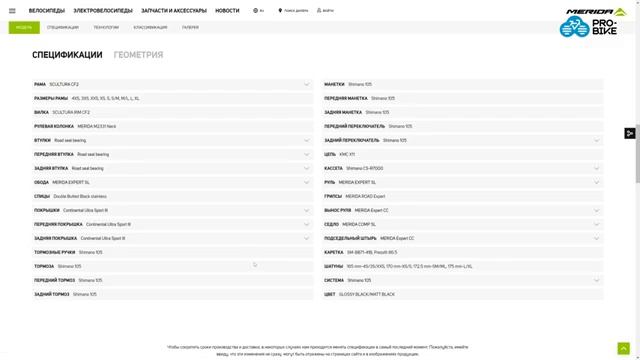Image resolution: width=640 pixels, height=360 pixels.
Task: Expand the Задний переключатель row chevron
Action: pyautogui.click(x=596, y=140)
